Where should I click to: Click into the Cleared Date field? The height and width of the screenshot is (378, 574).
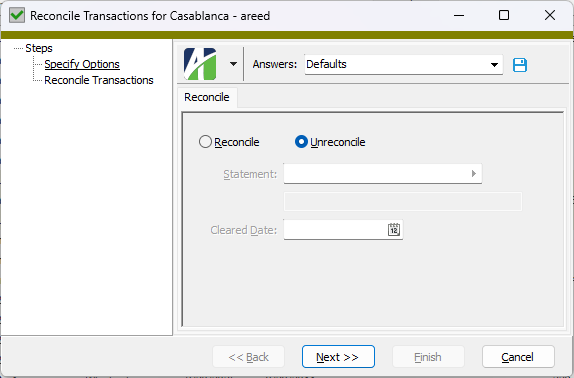335,229
